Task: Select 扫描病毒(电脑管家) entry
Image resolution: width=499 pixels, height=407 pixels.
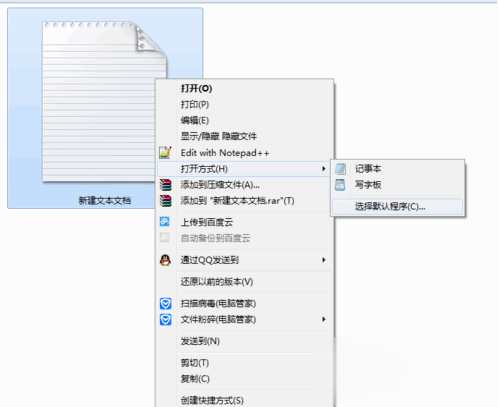Action: tap(244, 303)
